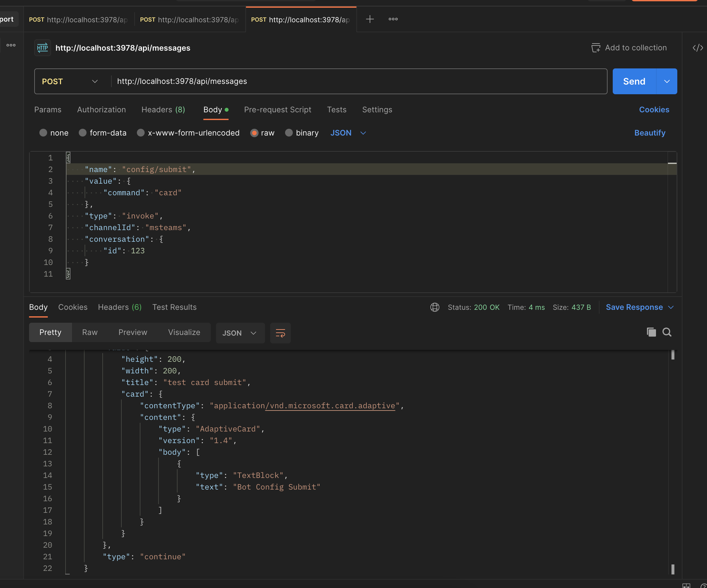
Task: Open a new request tab with plus icon
Action: [x=370, y=19]
